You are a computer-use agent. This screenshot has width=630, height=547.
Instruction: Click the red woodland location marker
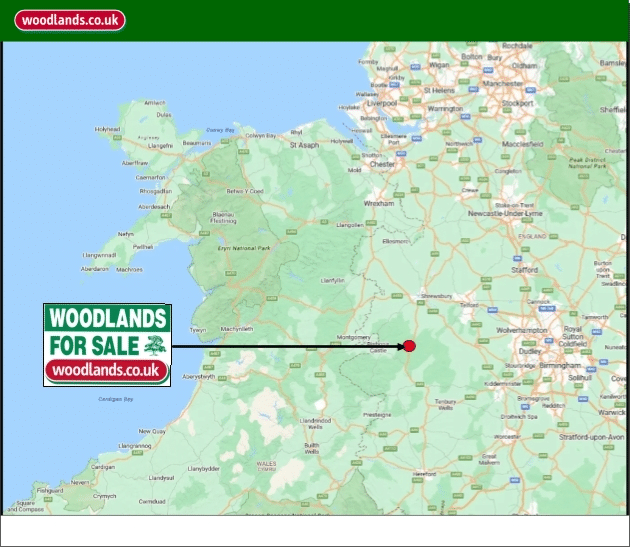pyautogui.click(x=409, y=346)
